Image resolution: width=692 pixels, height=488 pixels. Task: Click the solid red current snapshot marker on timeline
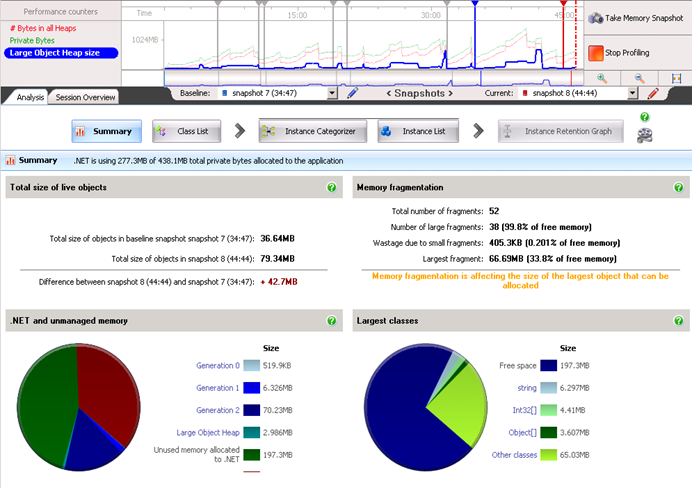click(563, 4)
